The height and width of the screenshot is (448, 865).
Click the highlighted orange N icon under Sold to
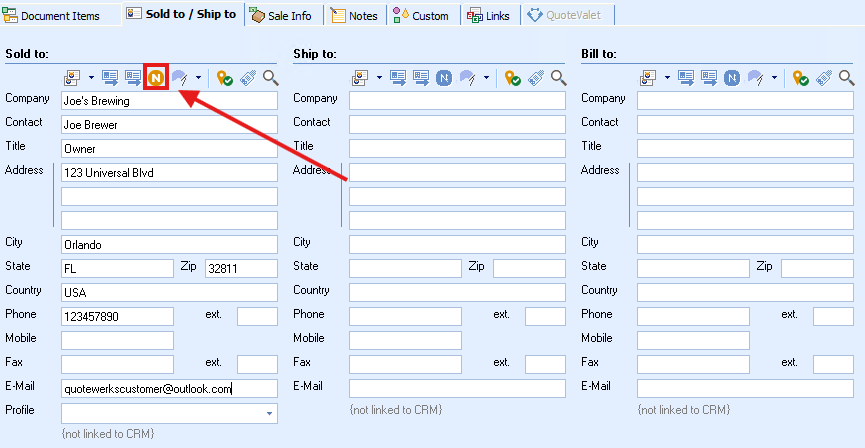tap(155, 77)
